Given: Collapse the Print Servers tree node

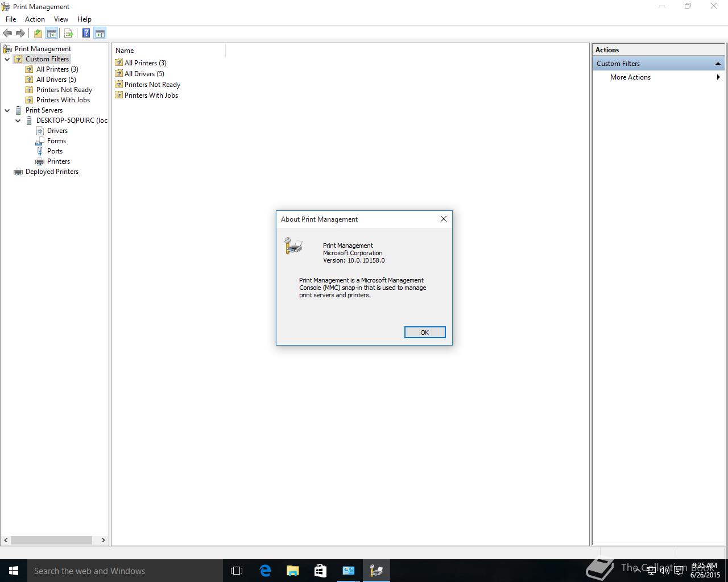Looking at the screenshot, I should pyautogui.click(x=7, y=110).
